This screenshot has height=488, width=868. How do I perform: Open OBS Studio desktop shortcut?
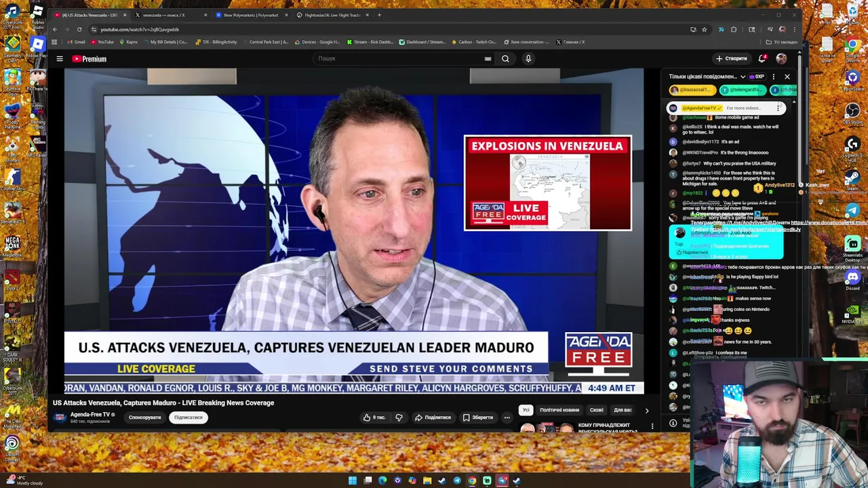tap(852, 113)
